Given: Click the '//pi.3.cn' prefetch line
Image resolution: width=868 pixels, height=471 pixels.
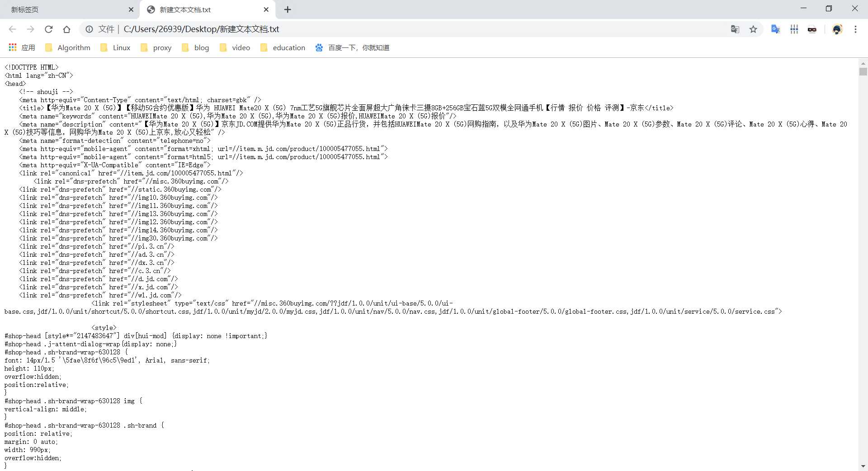Looking at the screenshot, I should 96,246.
